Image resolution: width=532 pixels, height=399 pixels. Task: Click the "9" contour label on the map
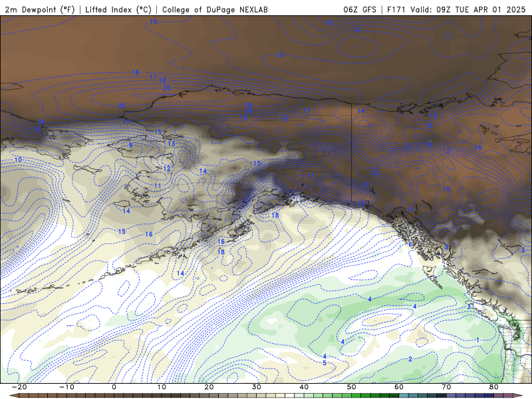pos(130,146)
